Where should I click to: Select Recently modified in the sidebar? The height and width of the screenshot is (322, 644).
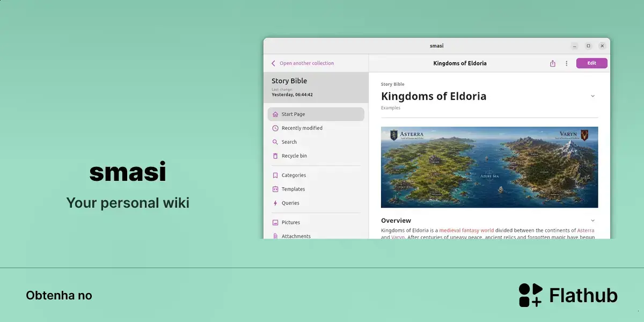coord(316,128)
